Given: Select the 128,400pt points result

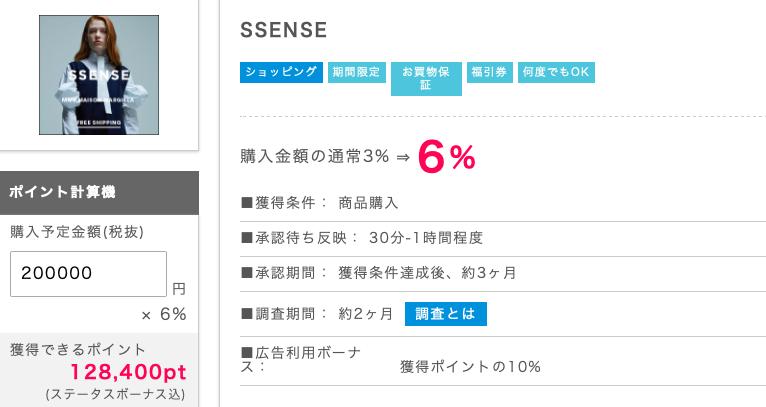Looking at the screenshot, I should click(x=128, y=372).
